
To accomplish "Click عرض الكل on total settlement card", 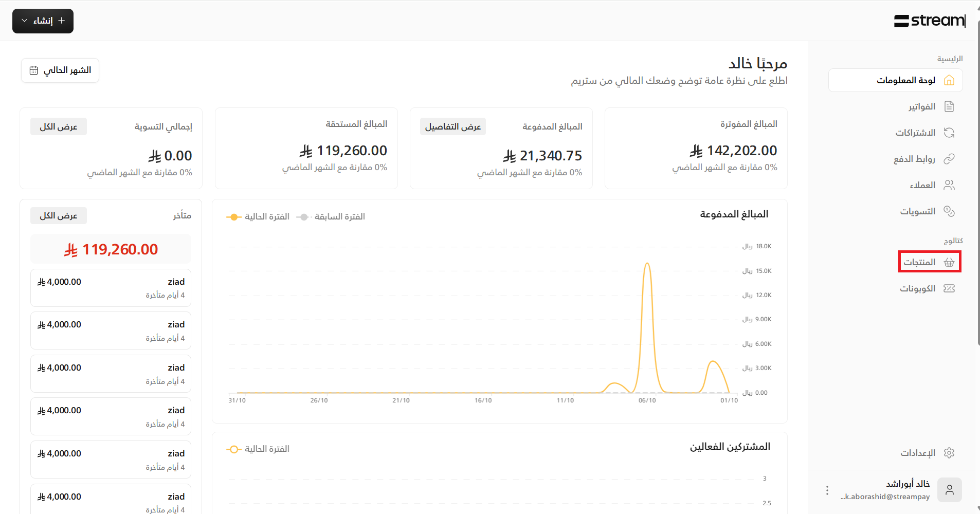I will click(59, 127).
